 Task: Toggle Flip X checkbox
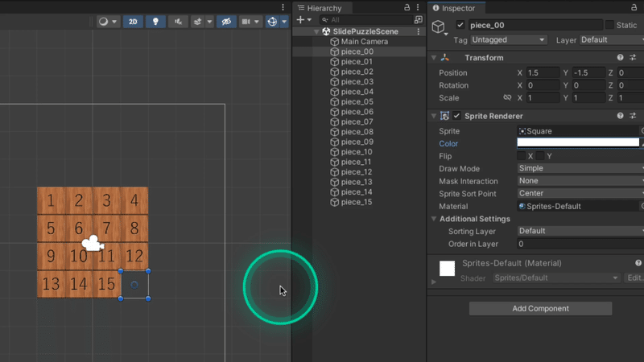pyautogui.click(x=521, y=156)
